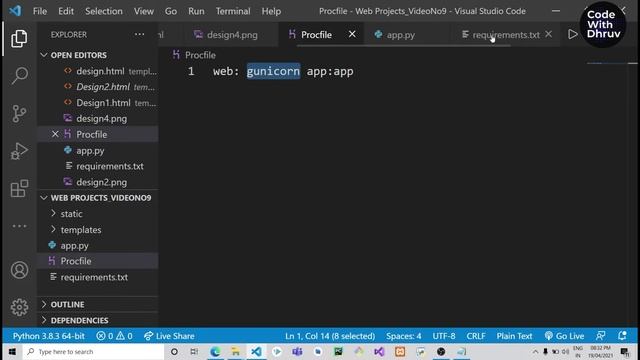Select Python 3.8.3 64-bit interpreter in status bar
Screen dimensions: 640x360
[49, 336]
